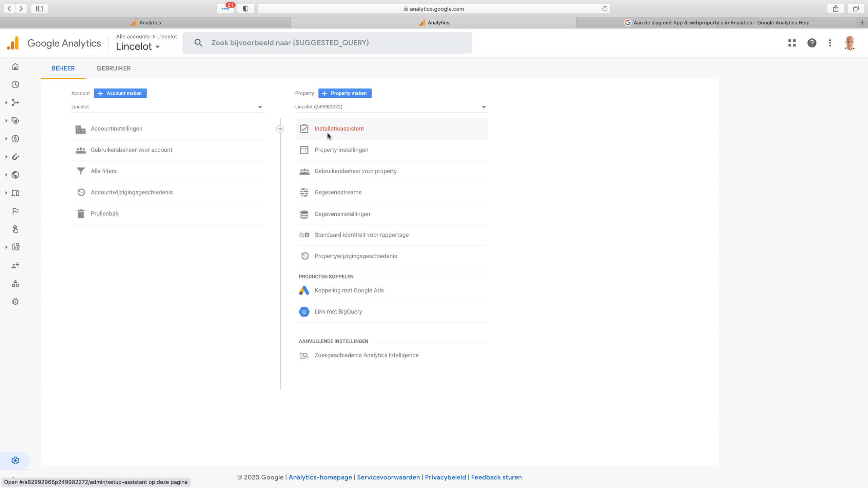The width and height of the screenshot is (868, 488).
Task: Open the touch Events sidebar icon
Action: pyautogui.click(x=15, y=229)
